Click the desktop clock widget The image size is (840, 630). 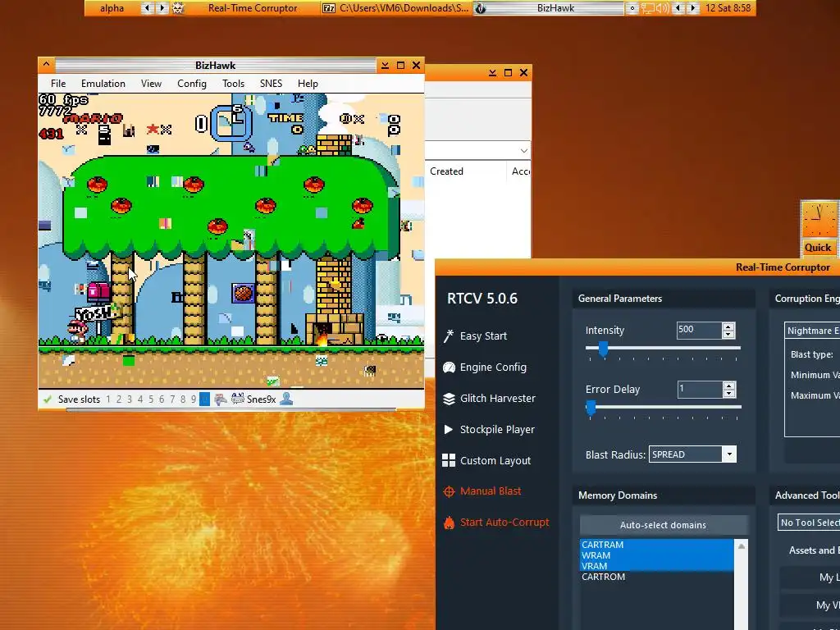tap(819, 220)
